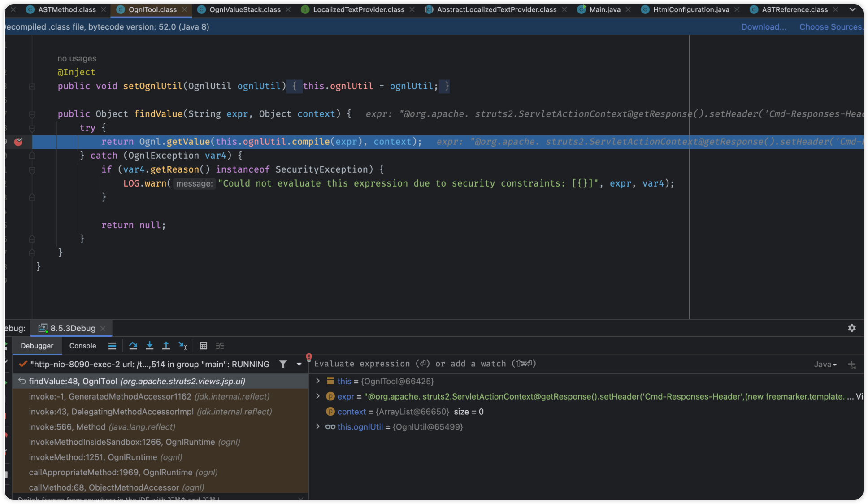Click the Choose Sources link

(x=831, y=27)
